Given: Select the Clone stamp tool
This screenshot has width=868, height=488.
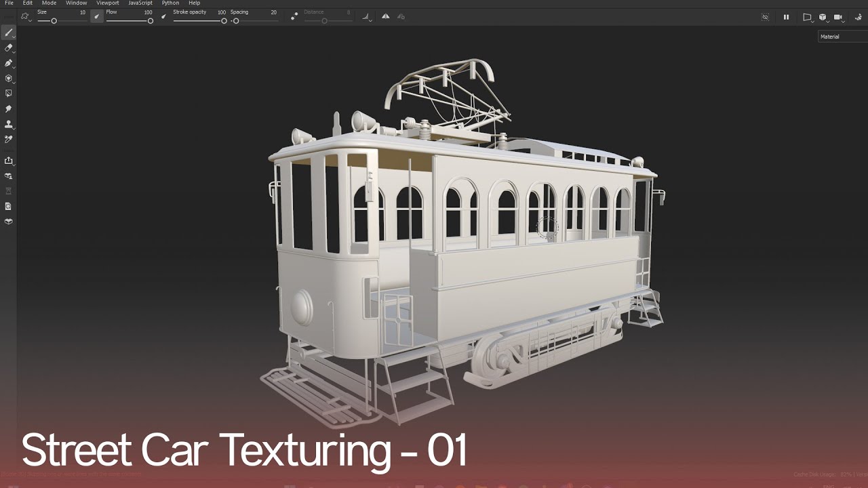Looking at the screenshot, I should coord(9,124).
